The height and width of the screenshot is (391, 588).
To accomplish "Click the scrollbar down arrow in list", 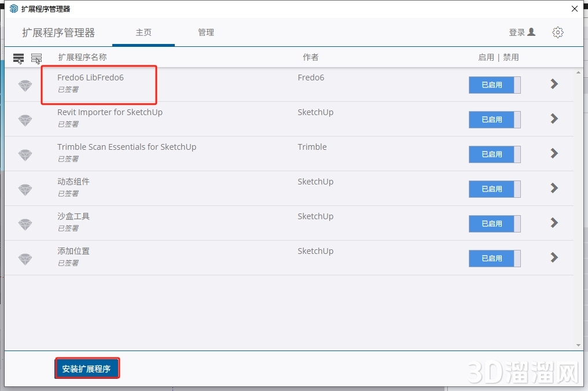I will [578, 345].
